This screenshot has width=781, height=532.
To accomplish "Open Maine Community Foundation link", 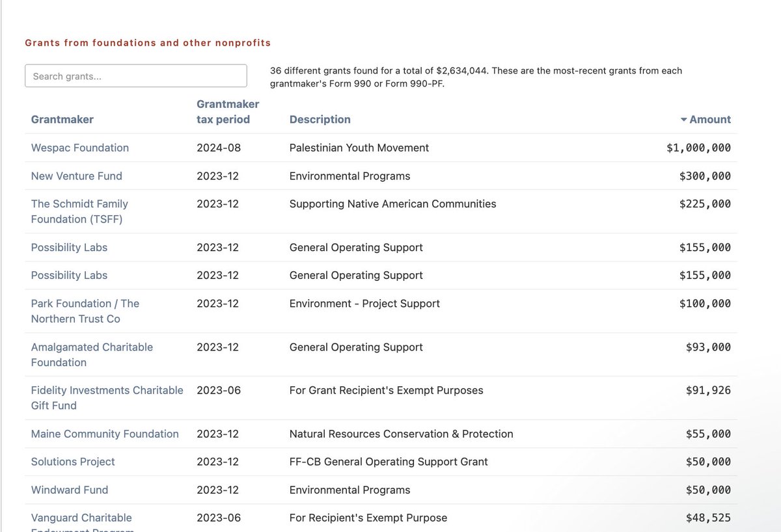I will 105,434.
